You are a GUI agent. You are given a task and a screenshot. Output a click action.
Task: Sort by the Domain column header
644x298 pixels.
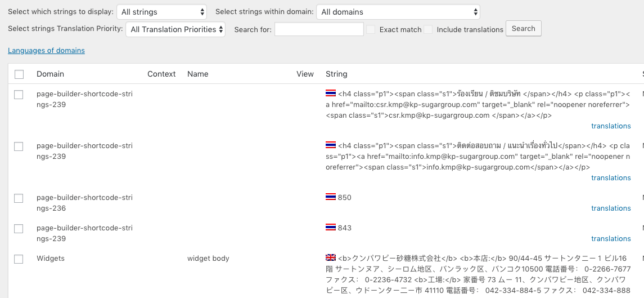pos(50,74)
